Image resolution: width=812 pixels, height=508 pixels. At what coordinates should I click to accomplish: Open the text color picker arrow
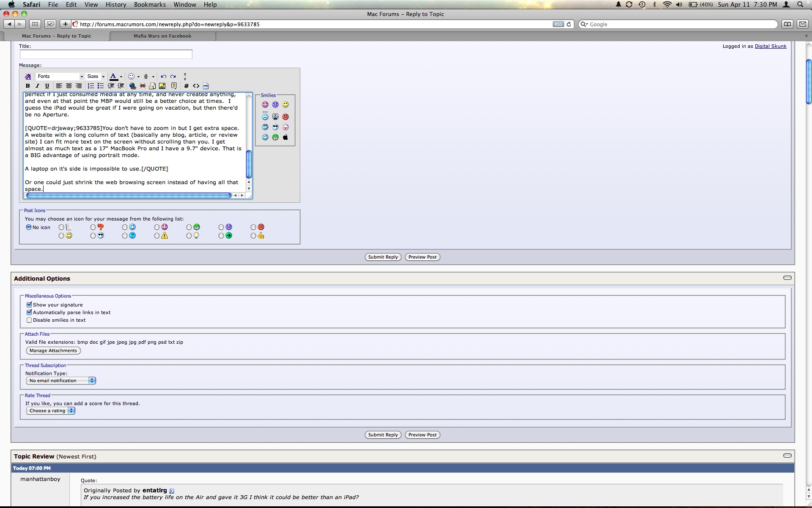click(121, 77)
